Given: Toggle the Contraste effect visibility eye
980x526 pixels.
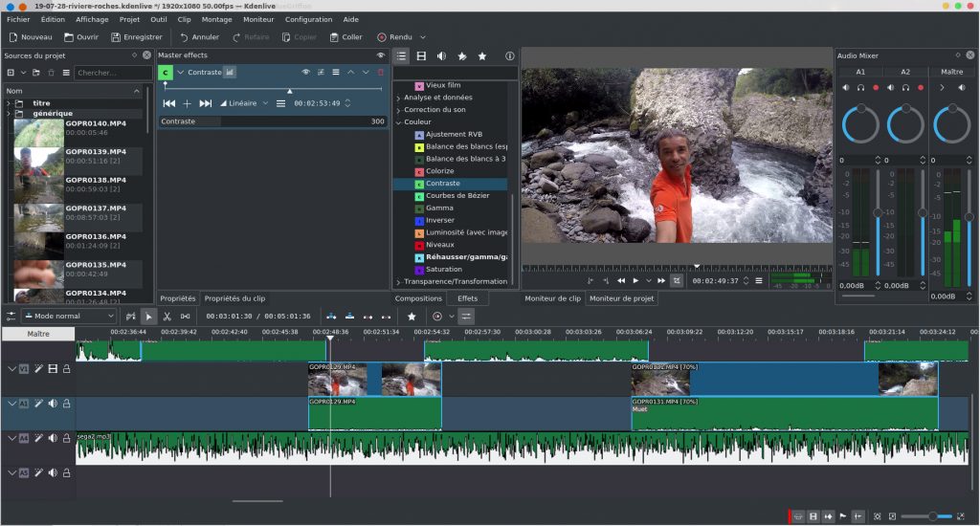Looking at the screenshot, I should point(306,72).
